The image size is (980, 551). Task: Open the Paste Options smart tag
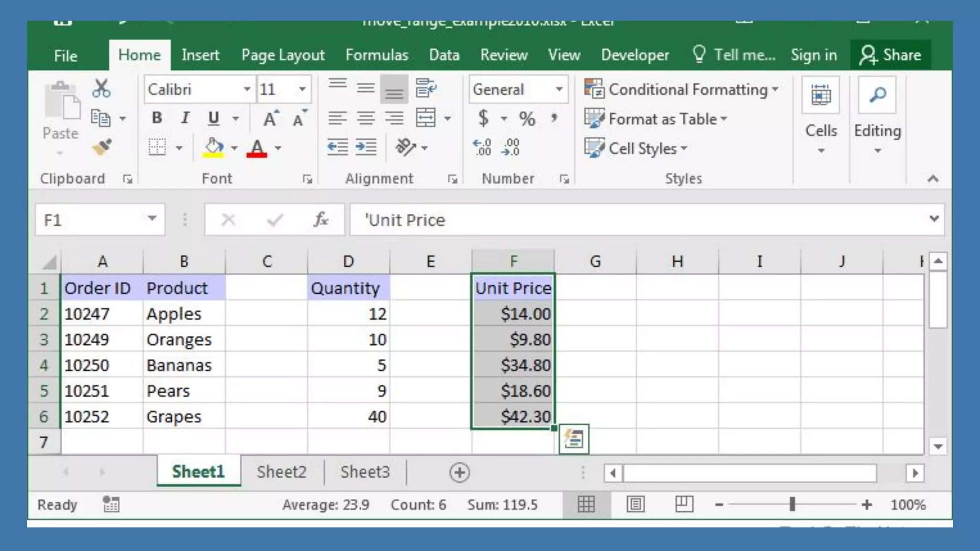[573, 439]
